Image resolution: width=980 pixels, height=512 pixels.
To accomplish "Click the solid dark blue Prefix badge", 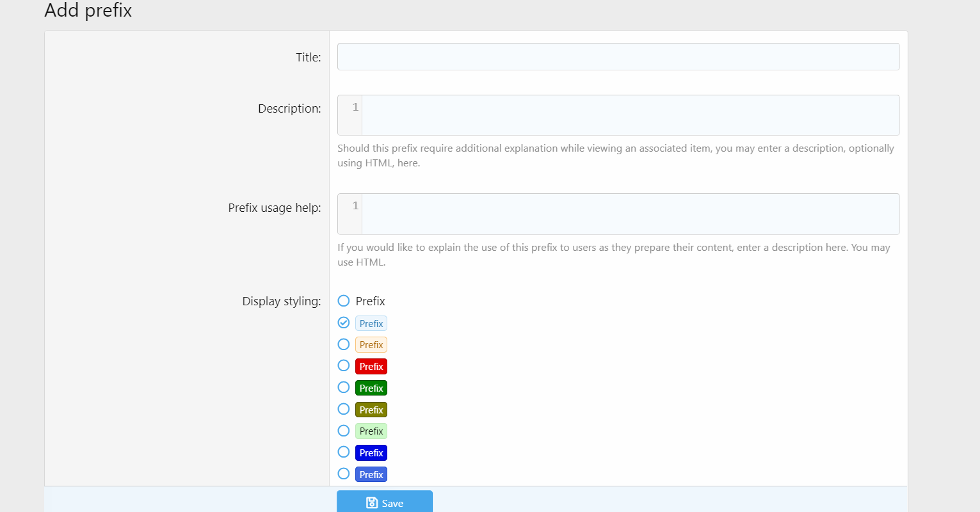I will click(x=371, y=453).
